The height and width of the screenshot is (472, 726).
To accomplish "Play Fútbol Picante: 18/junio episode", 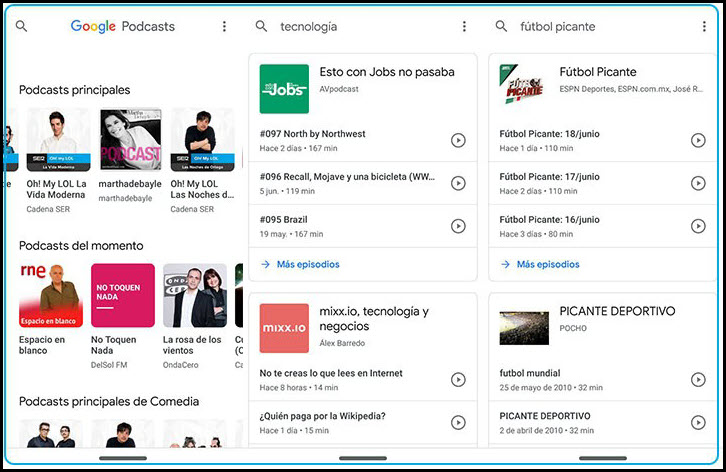I will (698, 140).
